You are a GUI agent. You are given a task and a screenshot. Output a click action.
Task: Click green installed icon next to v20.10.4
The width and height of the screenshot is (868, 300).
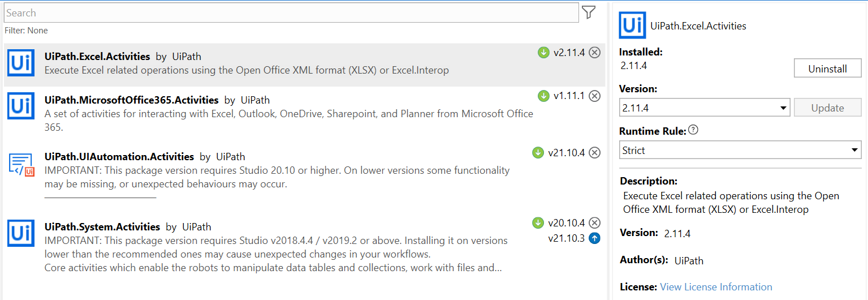coord(538,222)
